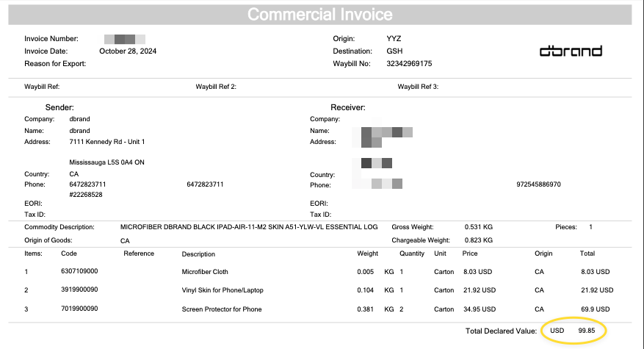The image size is (644, 349).
Task: Click the Quantity column header
Action: [x=412, y=253]
